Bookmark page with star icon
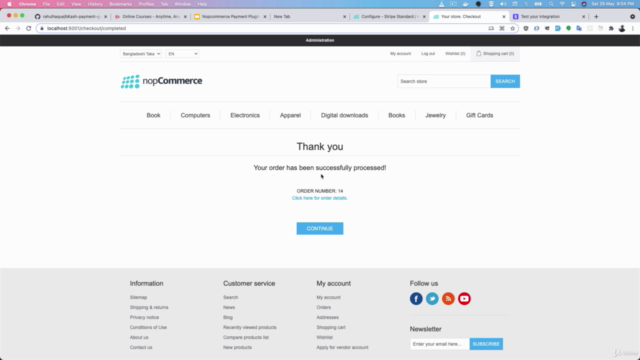The width and height of the screenshot is (640, 360). coord(513,28)
